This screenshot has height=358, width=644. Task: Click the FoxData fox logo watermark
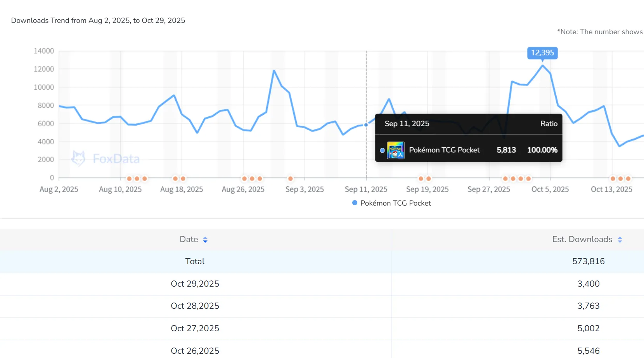pyautogui.click(x=78, y=158)
